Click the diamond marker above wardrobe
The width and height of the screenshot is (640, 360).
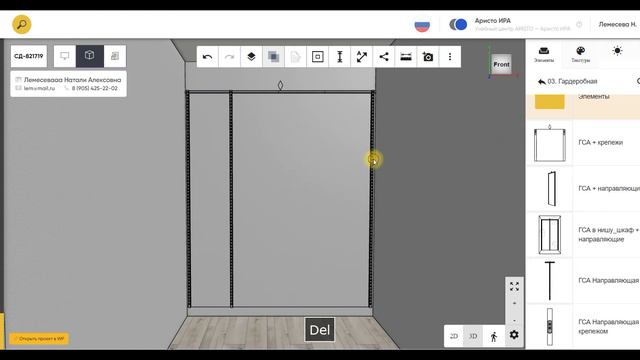[x=280, y=85]
